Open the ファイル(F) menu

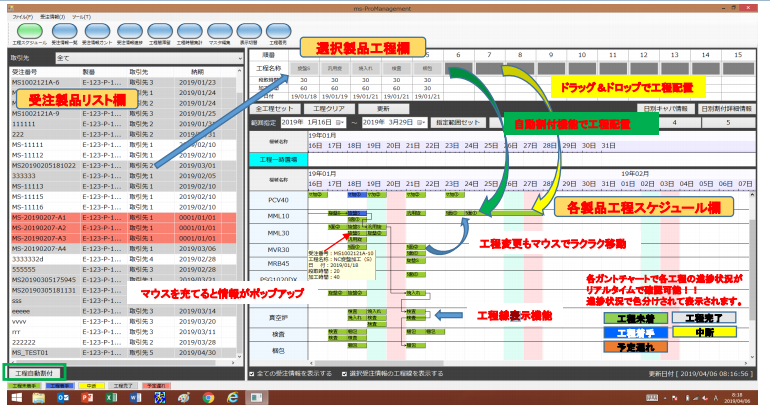(23, 17)
